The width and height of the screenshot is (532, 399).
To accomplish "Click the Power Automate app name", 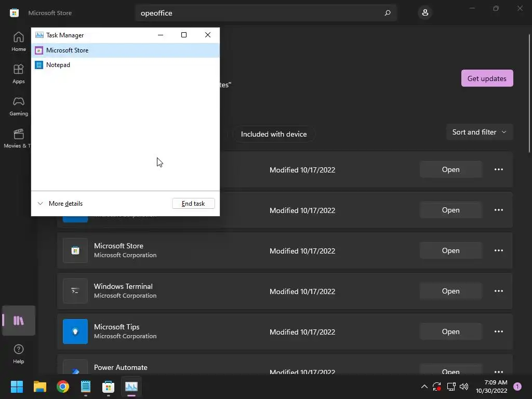I will [x=121, y=367].
